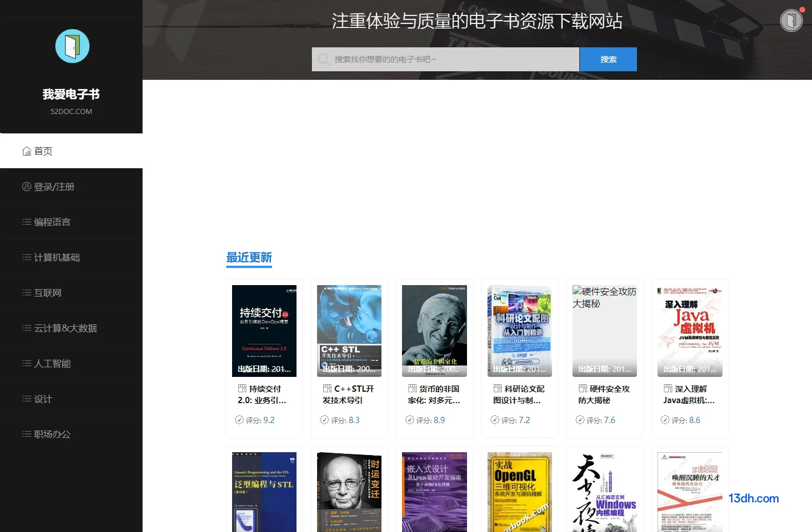Click the book icon beside 科研论文配图设计 title
This screenshot has width=812, height=532.
(x=498, y=388)
